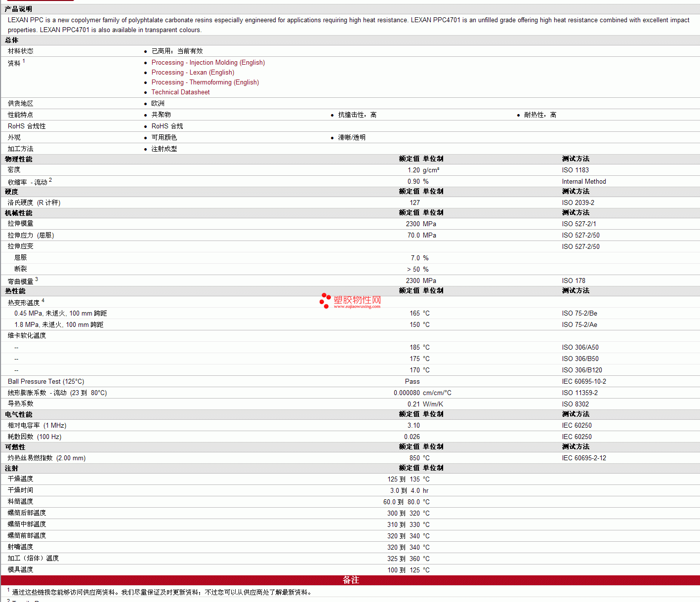Open Processing - Injection Molding (English) link
The width and height of the screenshot is (700, 602).
coord(208,63)
